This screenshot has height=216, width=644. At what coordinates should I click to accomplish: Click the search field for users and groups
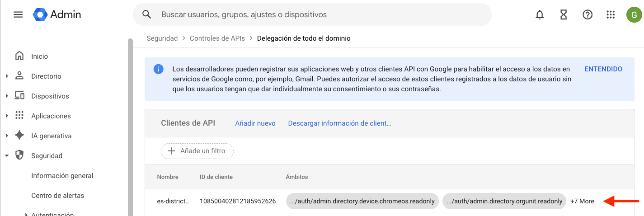[316, 14]
